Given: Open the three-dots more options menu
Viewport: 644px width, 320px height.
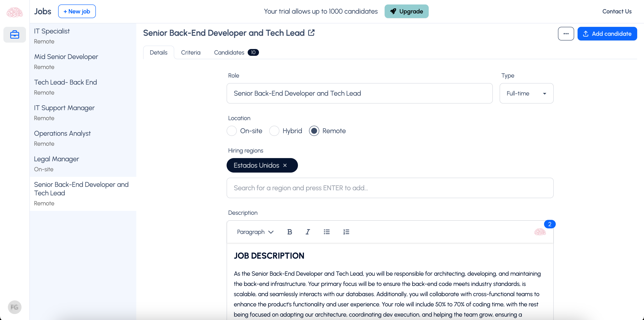Looking at the screenshot, I should point(566,34).
